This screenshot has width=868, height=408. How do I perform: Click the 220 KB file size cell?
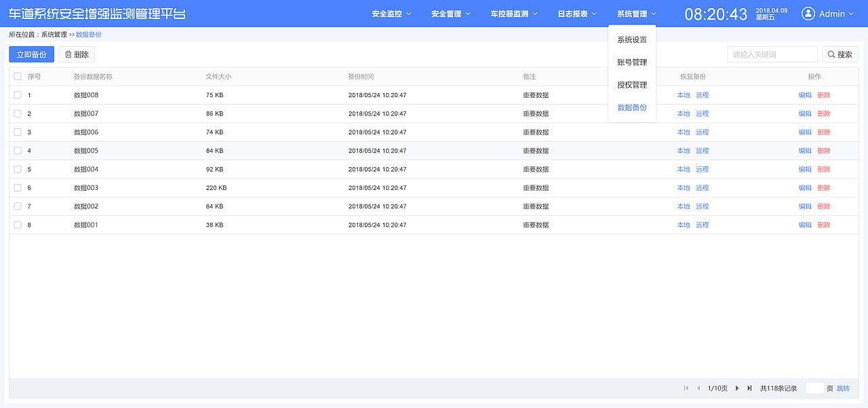(216, 187)
